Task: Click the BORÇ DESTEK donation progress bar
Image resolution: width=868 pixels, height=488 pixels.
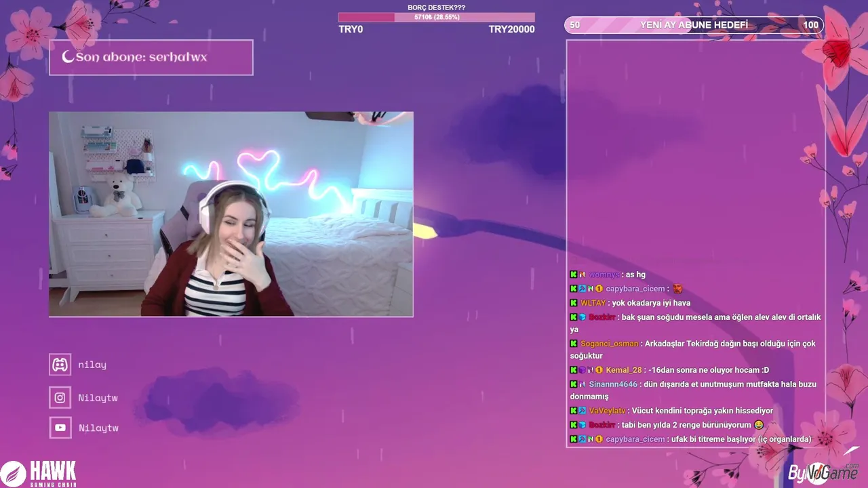Action: 437,18
